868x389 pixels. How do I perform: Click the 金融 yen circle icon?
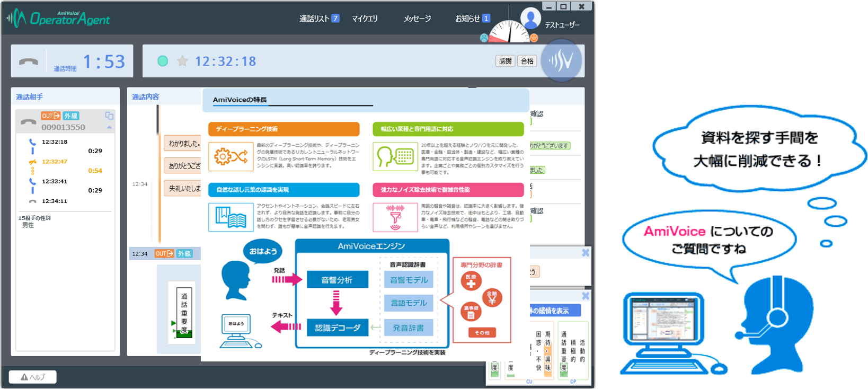[492, 298]
